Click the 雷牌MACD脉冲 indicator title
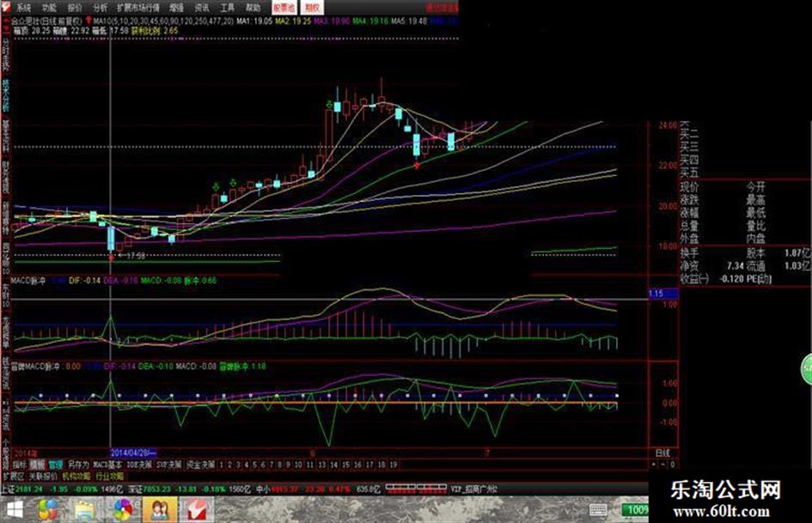The width and height of the screenshot is (812, 523). pos(34,367)
